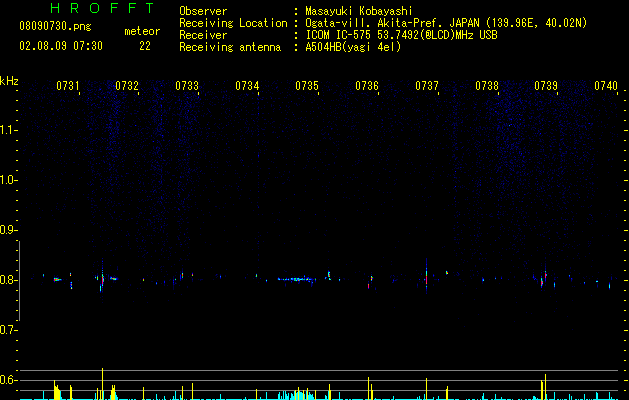The height and width of the screenshot is (400, 629).
Task: Click the 0737 time marker
Action: pyautogui.click(x=427, y=86)
